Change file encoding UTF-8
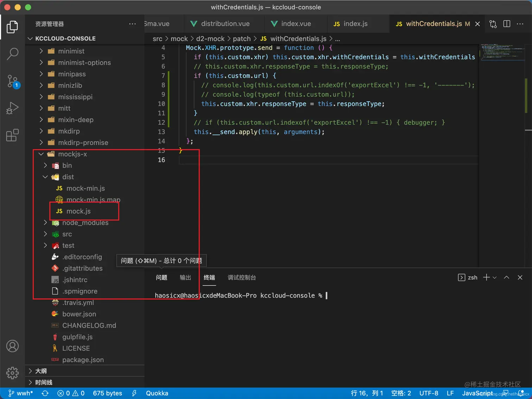The width and height of the screenshot is (532, 399). click(x=429, y=393)
